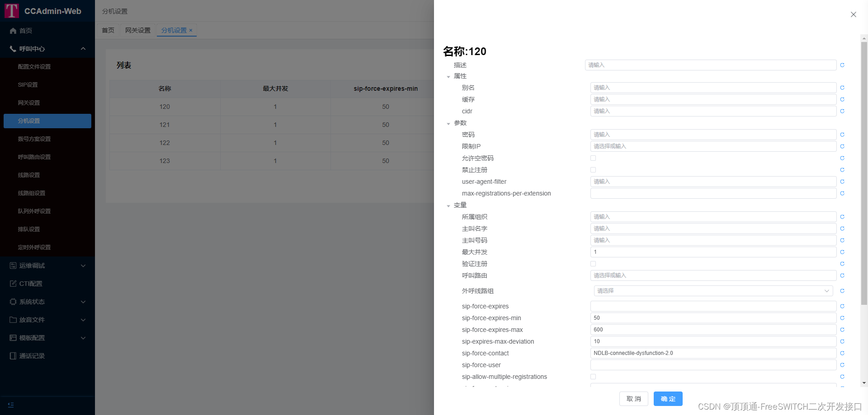The width and height of the screenshot is (868, 415).
Task: Switch to the 首页 tab
Action: [108, 30]
